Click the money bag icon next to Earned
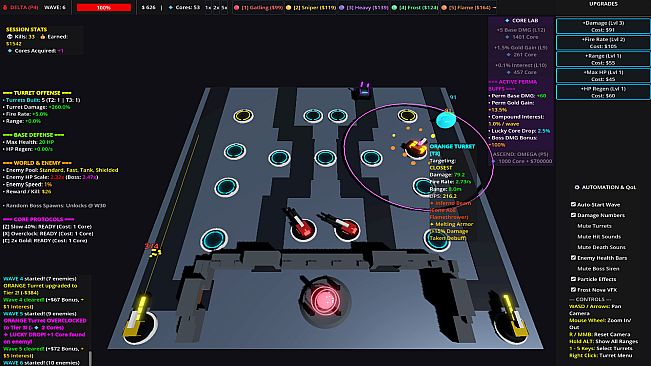Screen dimensions: 651x366 [42, 37]
